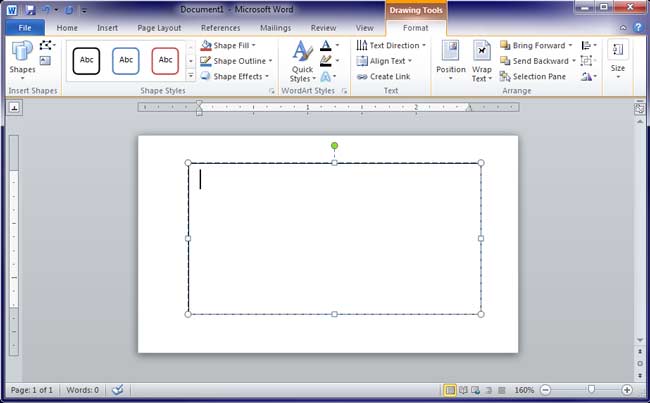This screenshot has width=650, height=403.
Task: Apply the black outline Abc shape style
Action: point(86,61)
